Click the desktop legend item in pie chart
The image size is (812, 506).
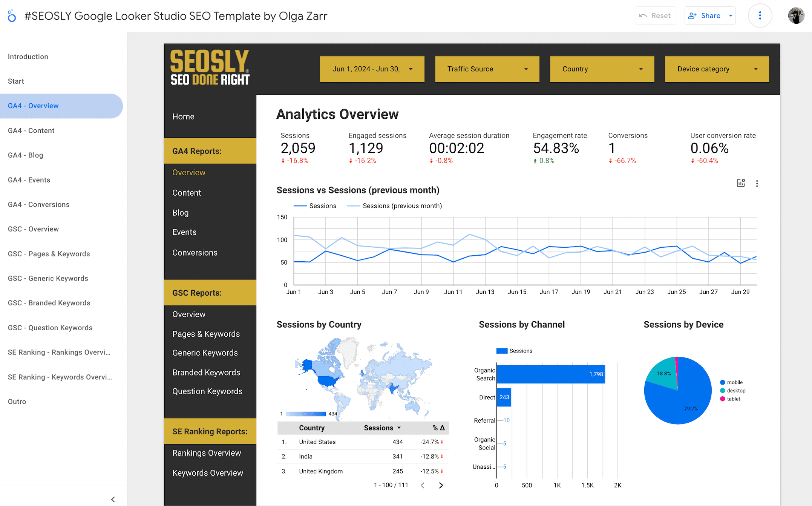point(732,391)
